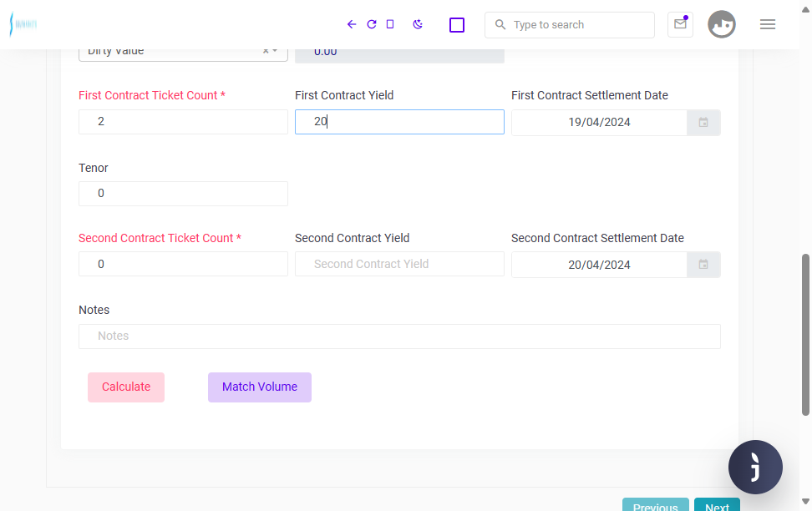Image resolution: width=812 pixels, height=511 pixels.
Task: Click the Notes text field
Action: pos(399,336)
